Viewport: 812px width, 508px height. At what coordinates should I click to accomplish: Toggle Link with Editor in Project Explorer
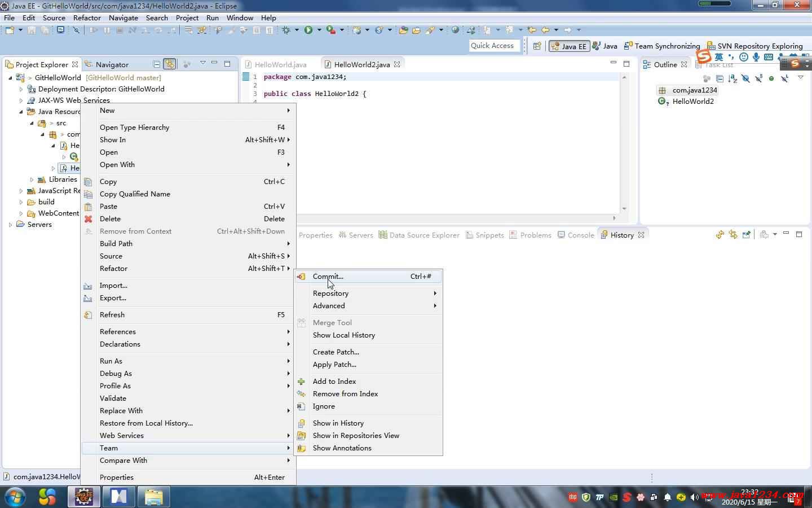point(169,64)
